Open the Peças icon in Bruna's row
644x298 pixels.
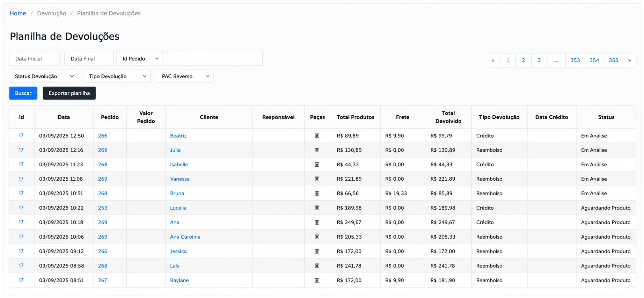pos(317,193)
